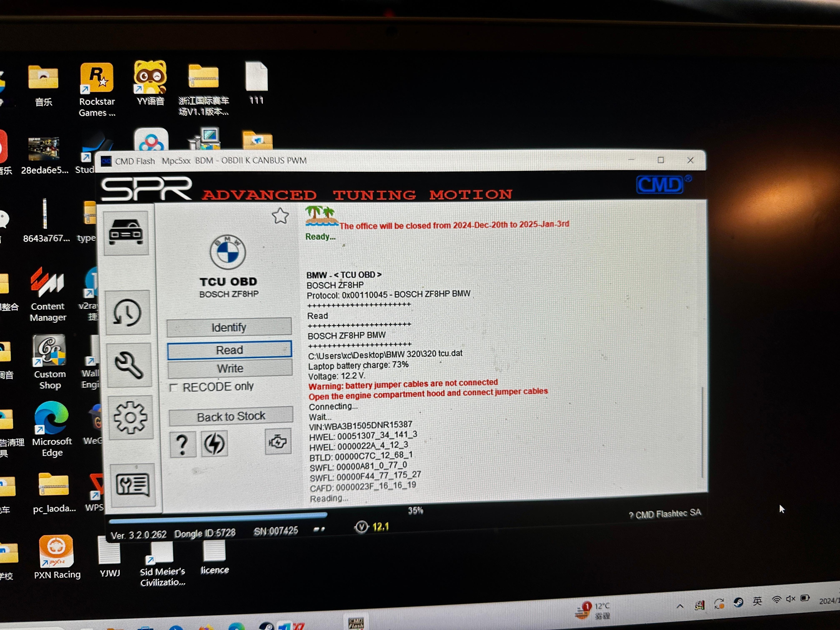Click the Wi-Fi icon in system tray

click(x=776, y=600)
